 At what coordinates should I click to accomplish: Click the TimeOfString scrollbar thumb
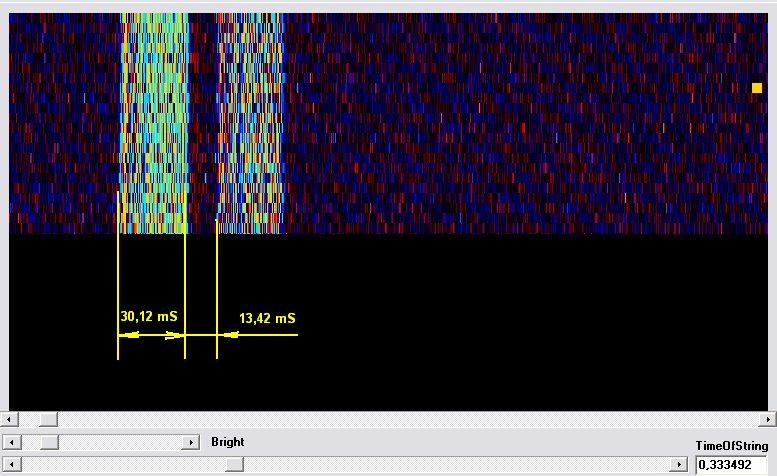click(x=234, y=464)
